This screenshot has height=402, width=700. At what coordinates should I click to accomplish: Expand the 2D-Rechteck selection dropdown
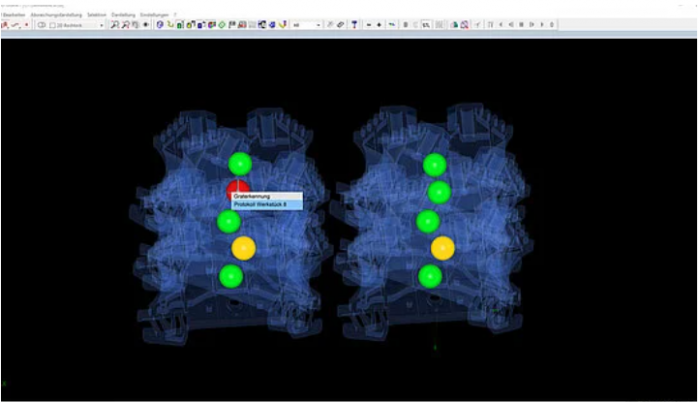tap(101, 24)
